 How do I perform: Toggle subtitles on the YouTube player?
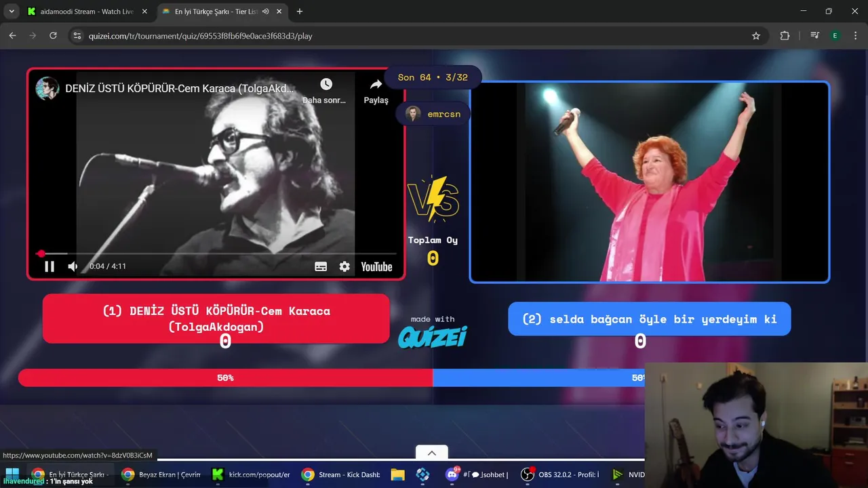(321, 266)
